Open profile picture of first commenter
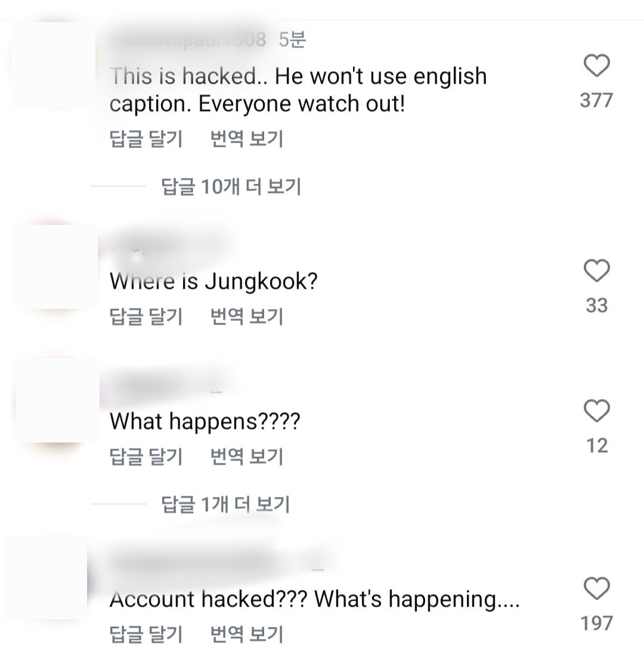644x655 pixels. 54,64
